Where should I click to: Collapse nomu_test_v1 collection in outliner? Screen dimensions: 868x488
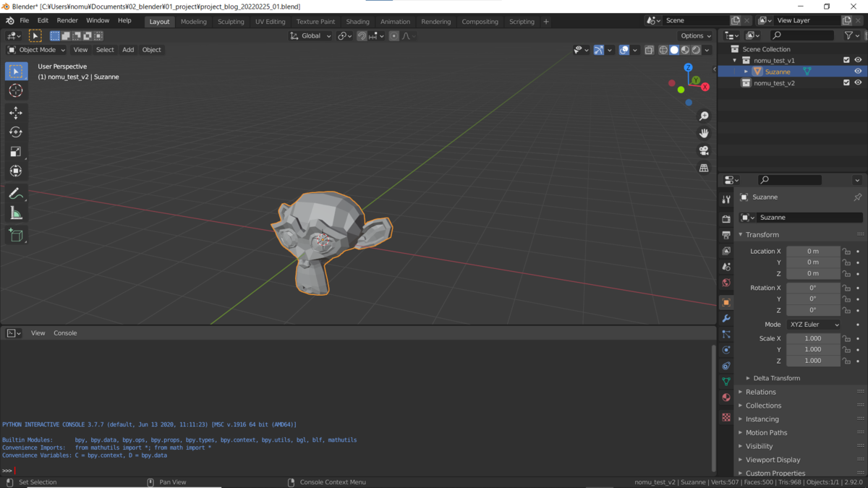pos(735,60)
